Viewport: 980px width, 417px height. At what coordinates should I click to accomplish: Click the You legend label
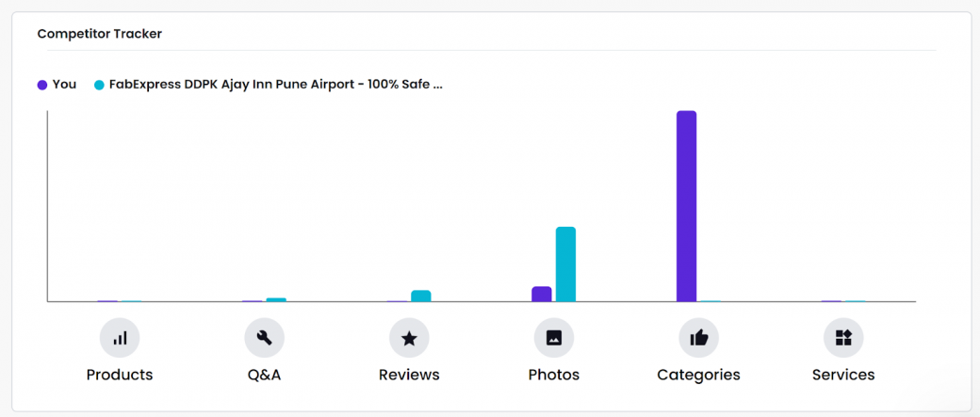point(64,85)
